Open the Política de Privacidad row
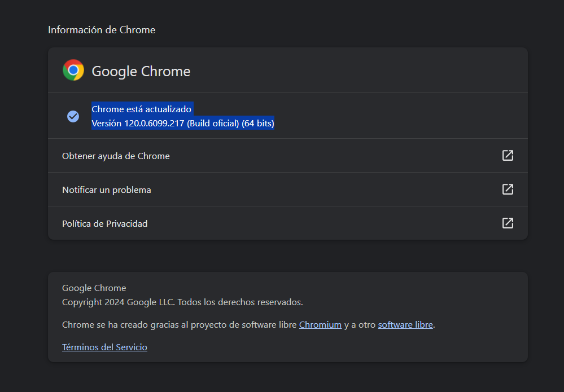This screenshot has width=564, height=392. [x=288, y=223]
